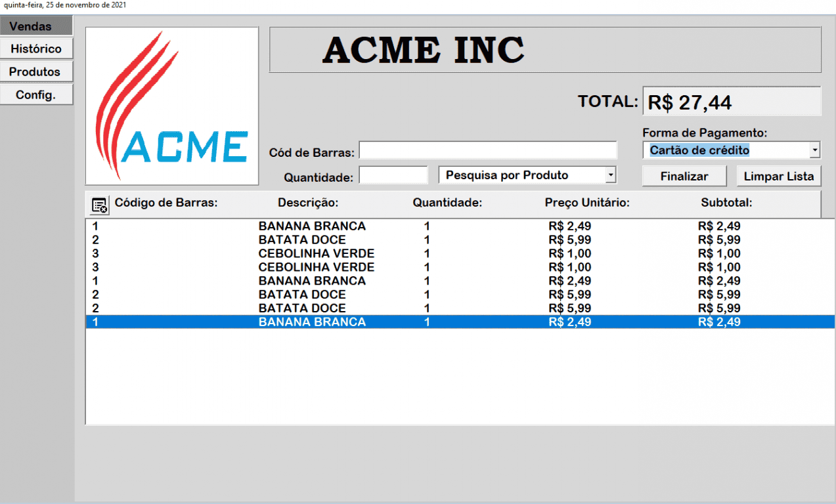Open the Forma de Pagamento dropdown arrow
This screenshot has width=836, height=504.
[x=815, y=150]
